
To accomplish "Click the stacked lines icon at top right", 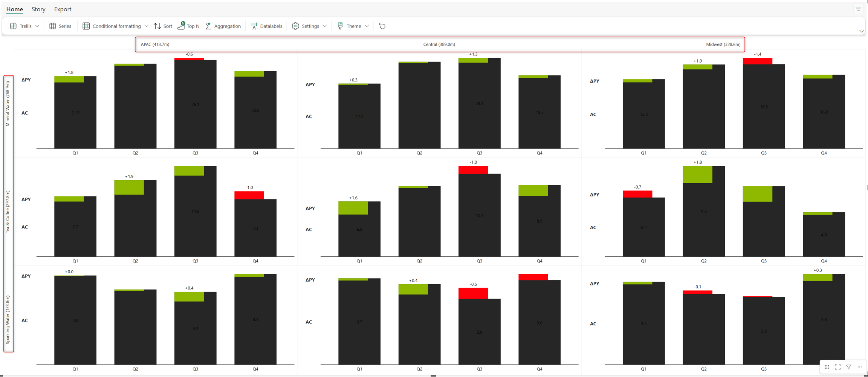I will coord(858,9).
